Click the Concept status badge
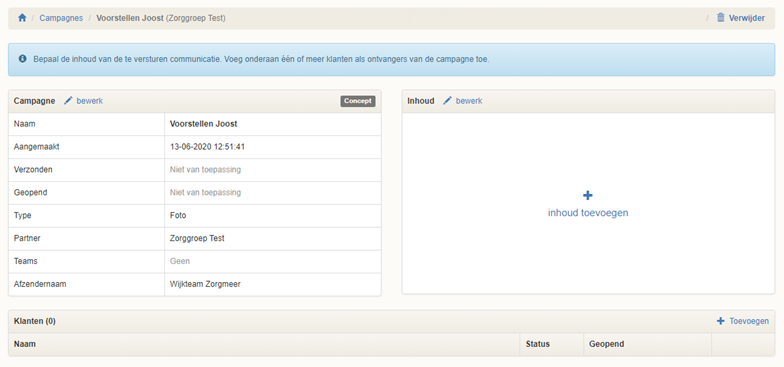 click(358, 101)
